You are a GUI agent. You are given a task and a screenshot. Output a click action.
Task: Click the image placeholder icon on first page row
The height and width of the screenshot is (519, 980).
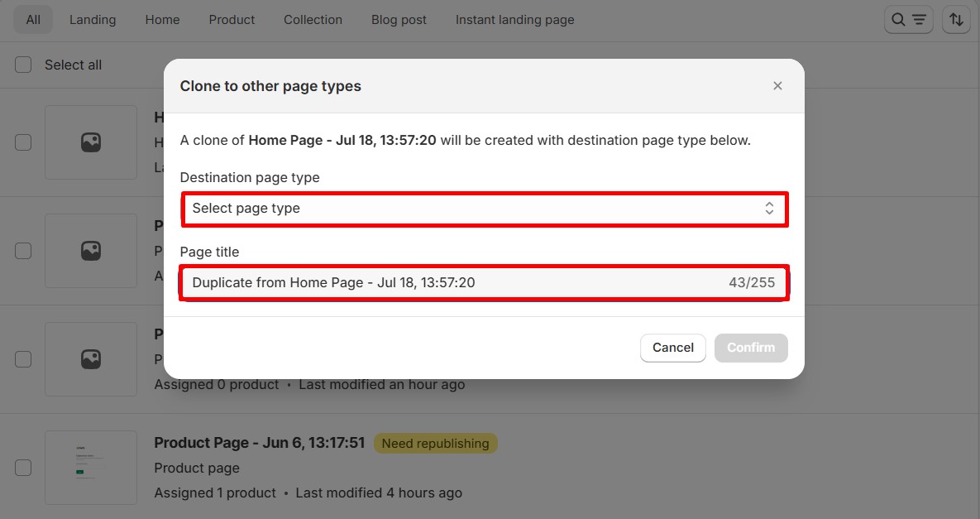click(91, 142)
